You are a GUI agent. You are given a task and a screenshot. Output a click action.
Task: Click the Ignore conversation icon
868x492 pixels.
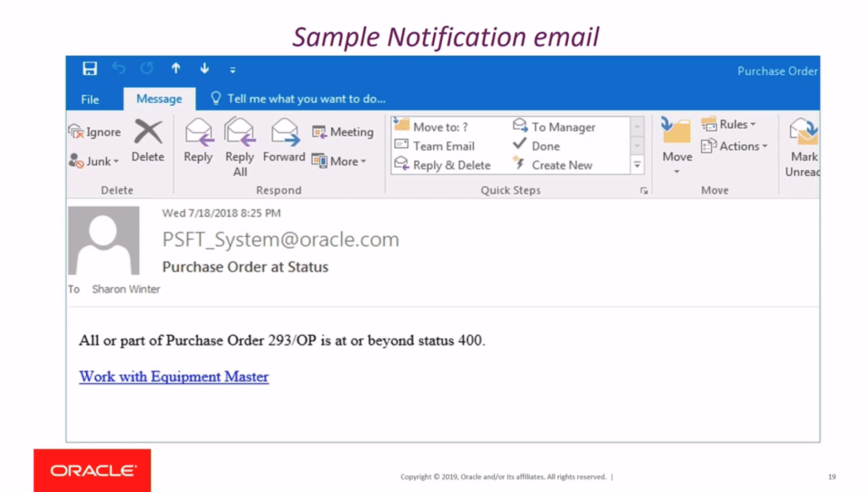94,131
